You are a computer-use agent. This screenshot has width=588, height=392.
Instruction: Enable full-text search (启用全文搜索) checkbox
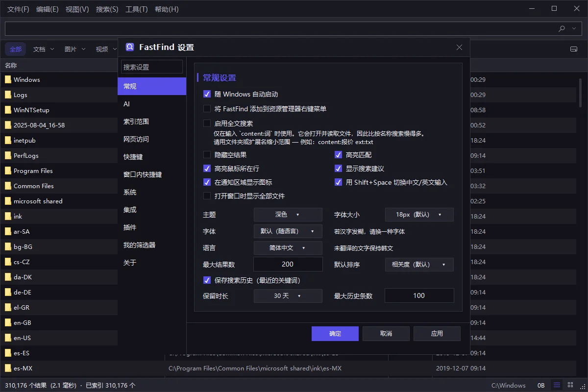(207, 123)
